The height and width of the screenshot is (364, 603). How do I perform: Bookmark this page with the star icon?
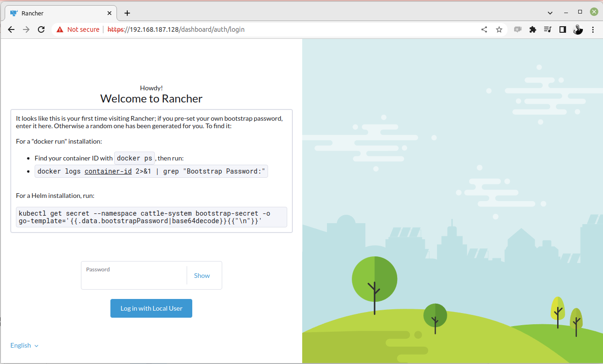click(x=499, y=29)
